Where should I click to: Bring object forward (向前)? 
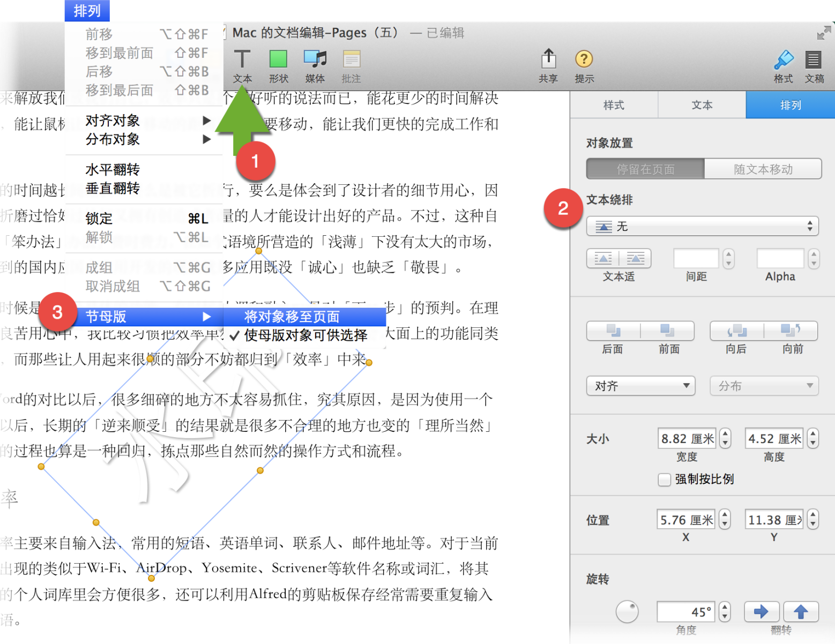[x=791, y=331]
